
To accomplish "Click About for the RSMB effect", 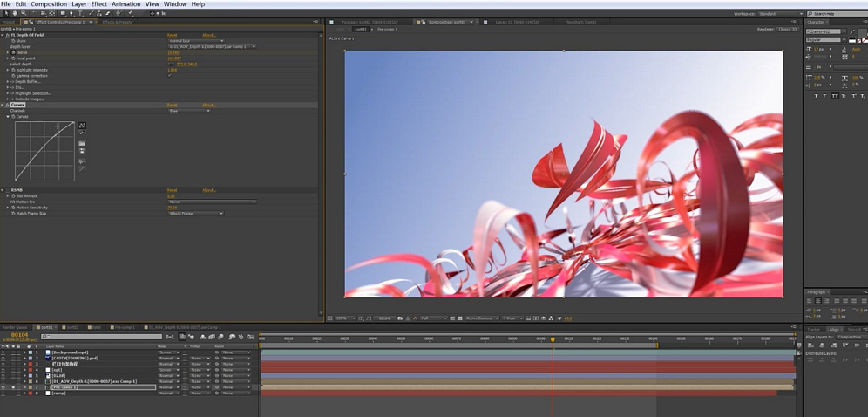I will (x=209, y=190).
